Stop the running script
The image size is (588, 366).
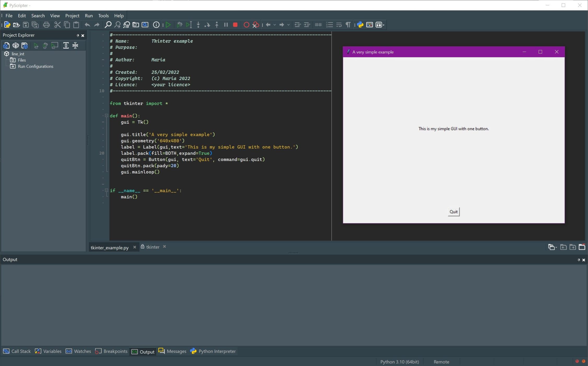235,25
